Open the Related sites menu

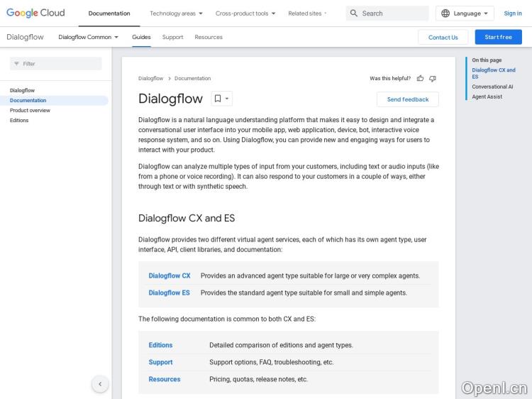coord(307,13)
